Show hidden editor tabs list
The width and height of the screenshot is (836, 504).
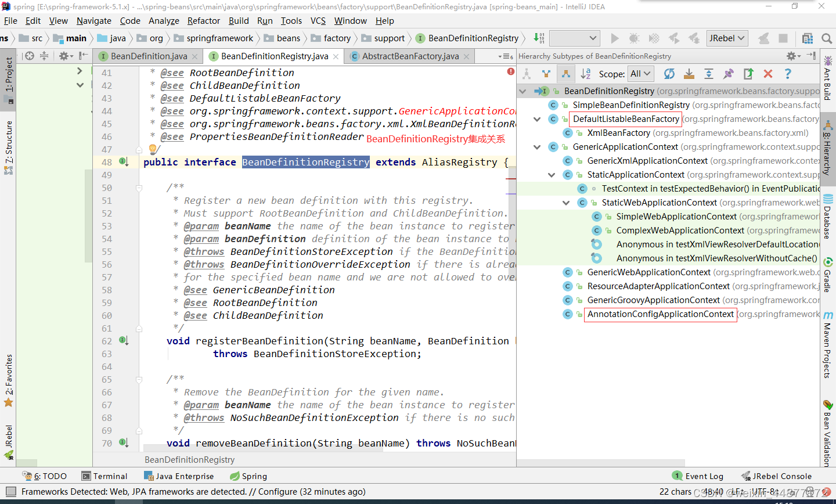(x=506, y=56)
